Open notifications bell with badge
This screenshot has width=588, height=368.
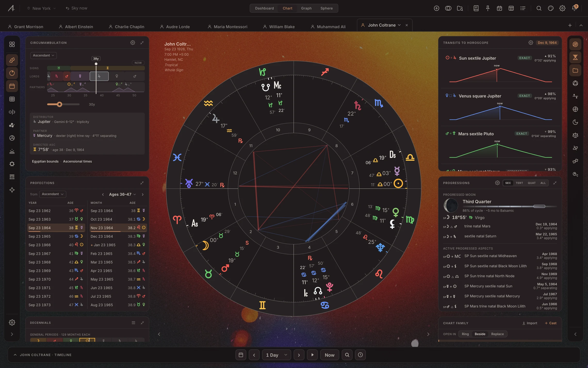tap(574, 8)
